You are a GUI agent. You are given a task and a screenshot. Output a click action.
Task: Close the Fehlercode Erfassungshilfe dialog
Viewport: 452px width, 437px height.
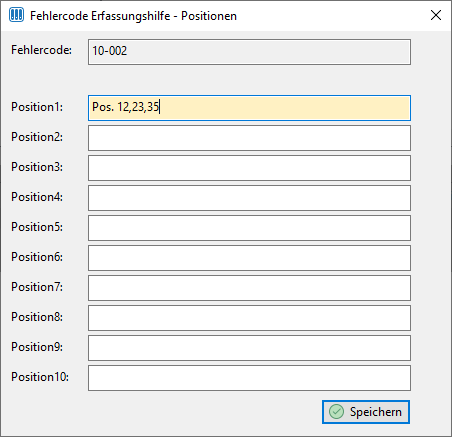pos(436,15)
